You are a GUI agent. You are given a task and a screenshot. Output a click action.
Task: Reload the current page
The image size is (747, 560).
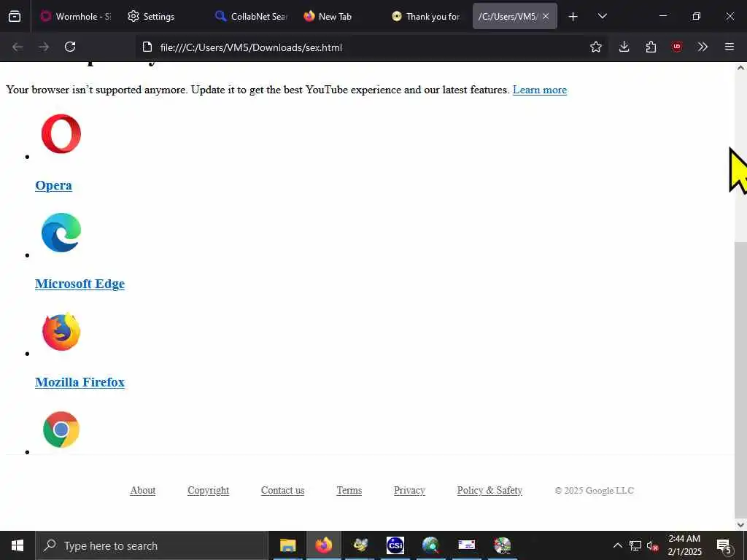pyautogui.click(x=70, y=47)
